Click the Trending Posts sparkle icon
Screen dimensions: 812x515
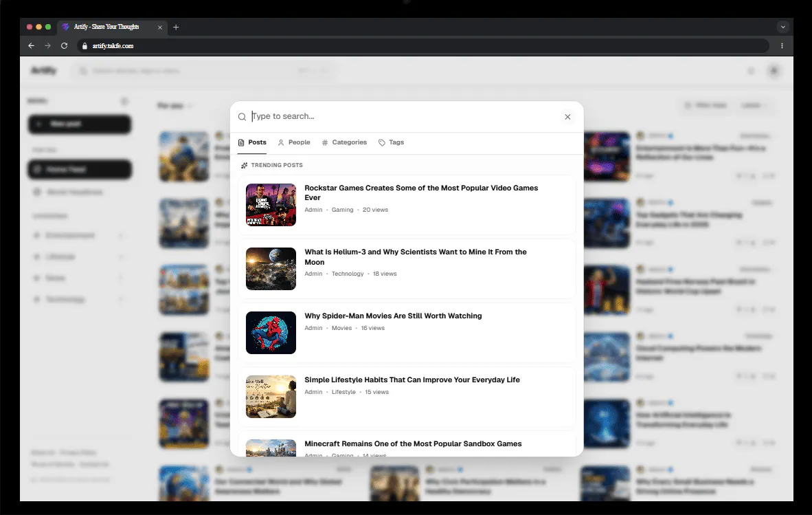pyautogui.click(x=244, y=165)
